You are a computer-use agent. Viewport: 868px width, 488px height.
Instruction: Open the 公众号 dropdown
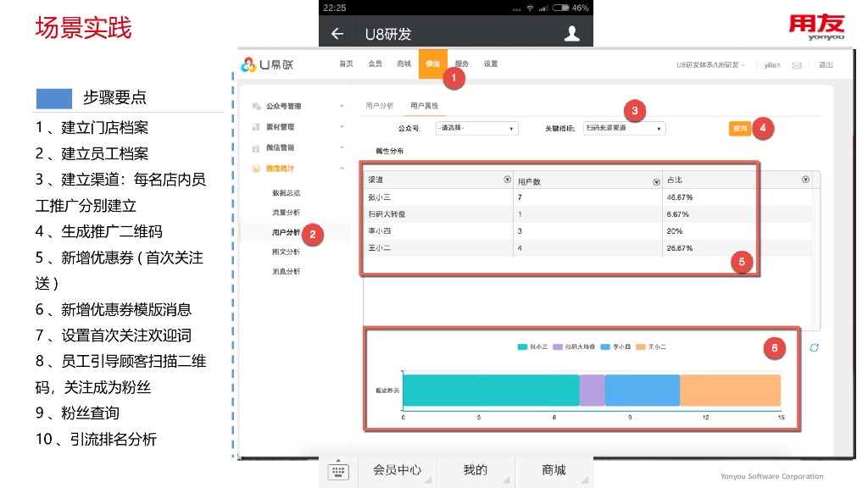476,129
